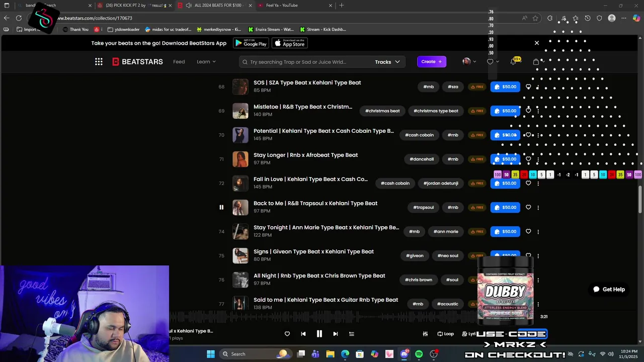This screenshot has width=644, height=362.
Task: Open more options for Back to Me
Action: click(x=538, y=208)
